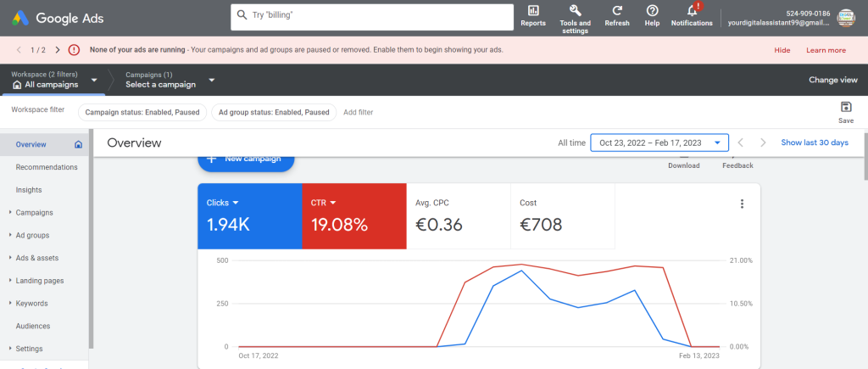The width and height of the screenshot is (868, 369).
Task: Open Recommendations in the sidebar
Action: coord(47,167)
